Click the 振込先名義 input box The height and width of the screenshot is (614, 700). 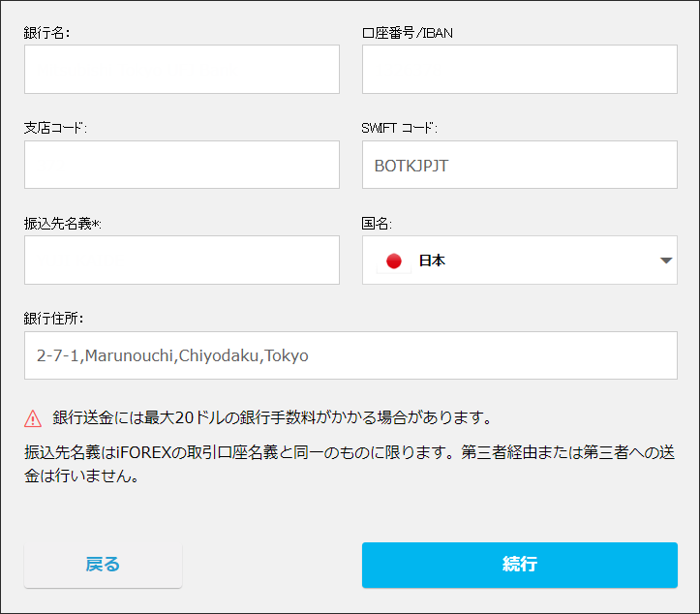pyautogui.click(x=181, y=260)
